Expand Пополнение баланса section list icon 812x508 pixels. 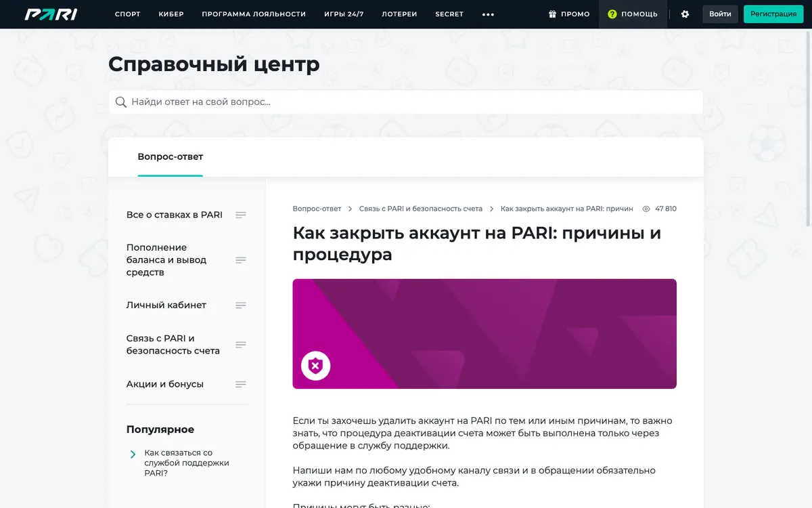pos(241,260)
